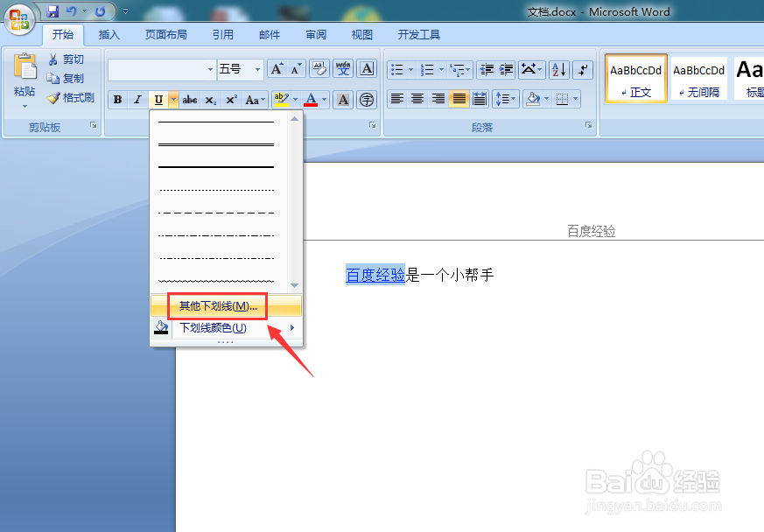Open the Asian layout options
Viewport: 764px width, 532px height.
531,70
